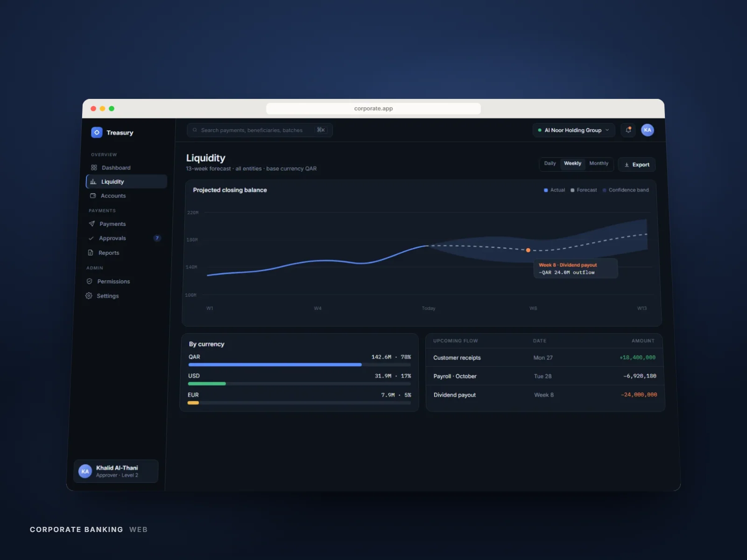747x560 pixels.
Task: Click the Permissions shield icon
Action: (89, 281)
